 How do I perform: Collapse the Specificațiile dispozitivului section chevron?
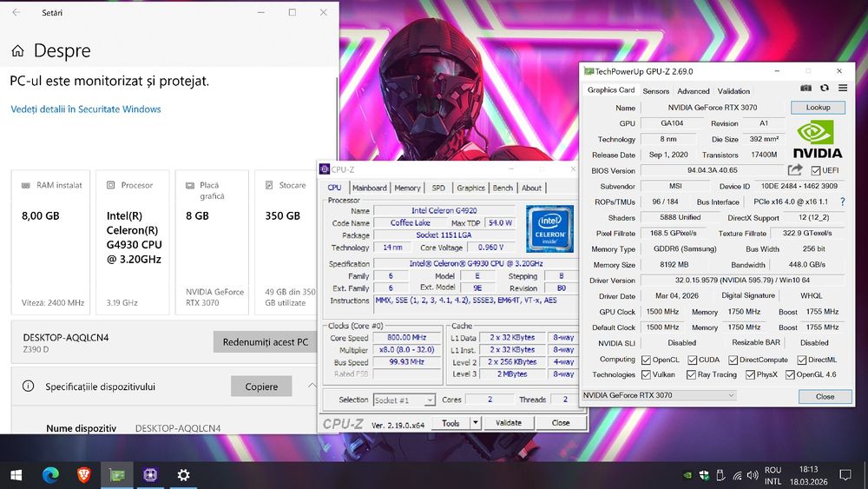(x=312, y=386)
